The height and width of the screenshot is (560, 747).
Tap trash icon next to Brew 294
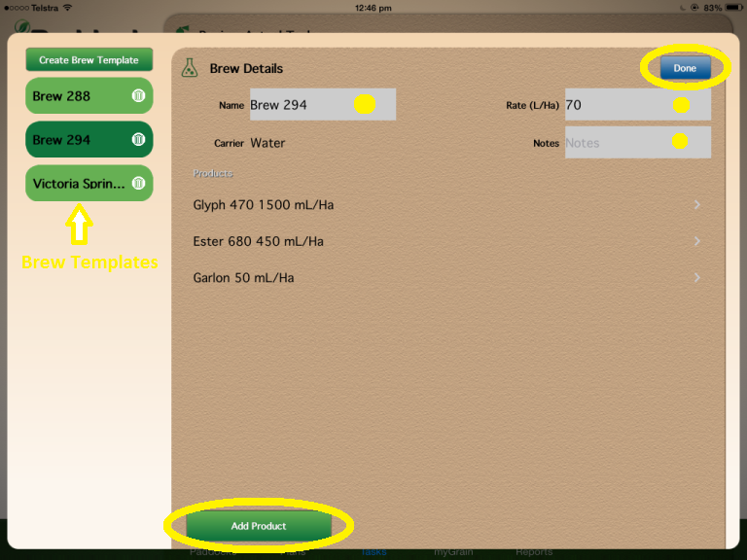click(138, 139)
